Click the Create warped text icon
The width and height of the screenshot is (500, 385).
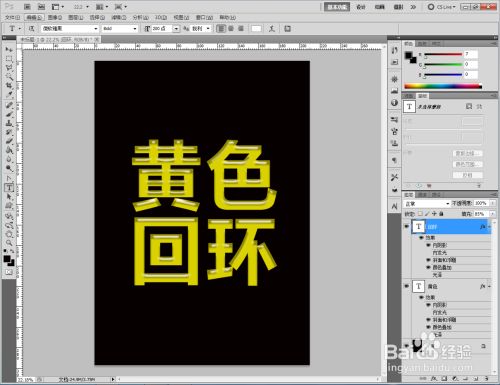pos(272,29)
